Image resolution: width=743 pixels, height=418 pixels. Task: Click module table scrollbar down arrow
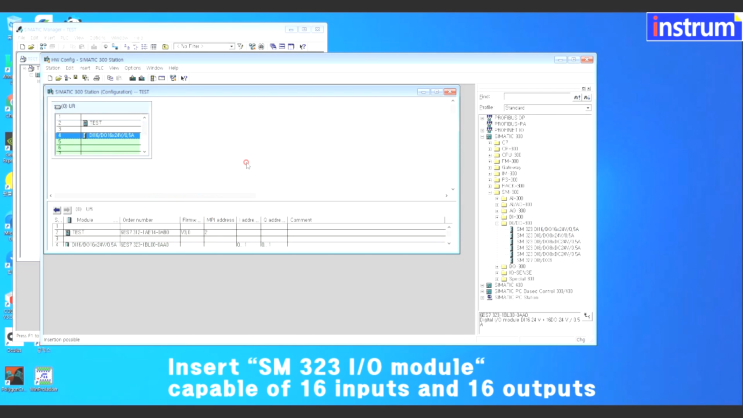tap(449, 244)
